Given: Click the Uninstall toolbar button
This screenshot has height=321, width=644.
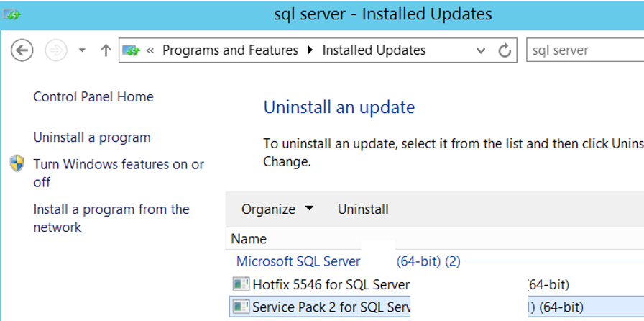Looking at the screenshot, I should coord(363,209).
